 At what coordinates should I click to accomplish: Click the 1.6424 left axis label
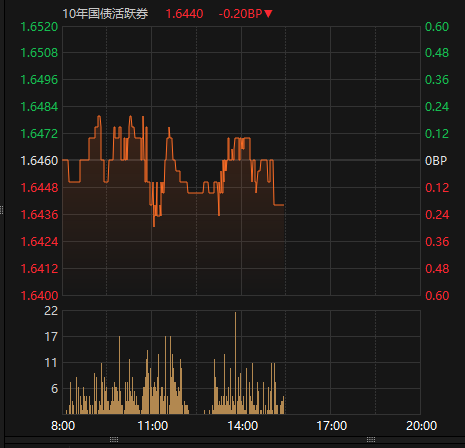tap(39, 242)
